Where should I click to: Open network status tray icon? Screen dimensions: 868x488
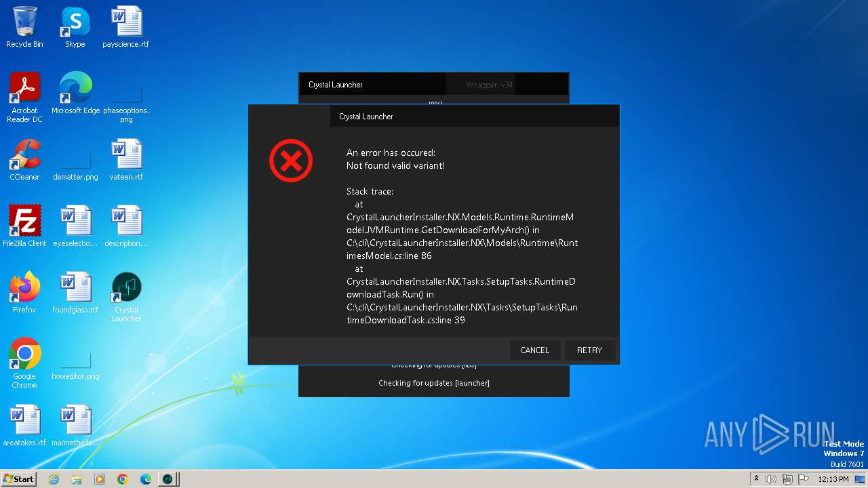click(787, 479)
